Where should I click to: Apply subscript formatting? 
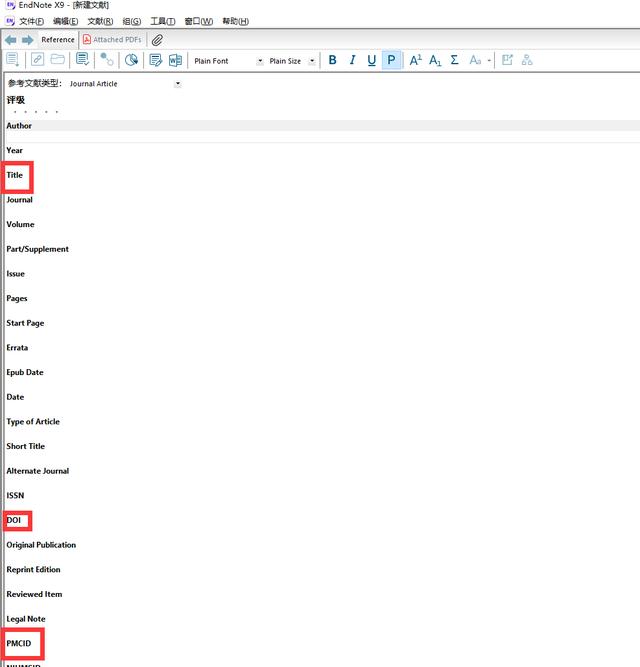pyautogui.click(x=435, y=60)
